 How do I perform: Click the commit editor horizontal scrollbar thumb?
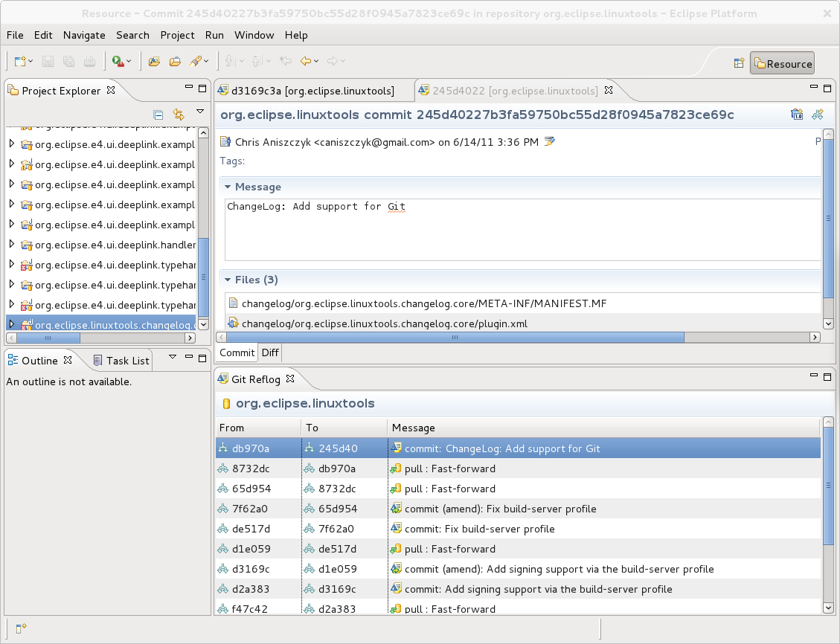tap(455, 338)
